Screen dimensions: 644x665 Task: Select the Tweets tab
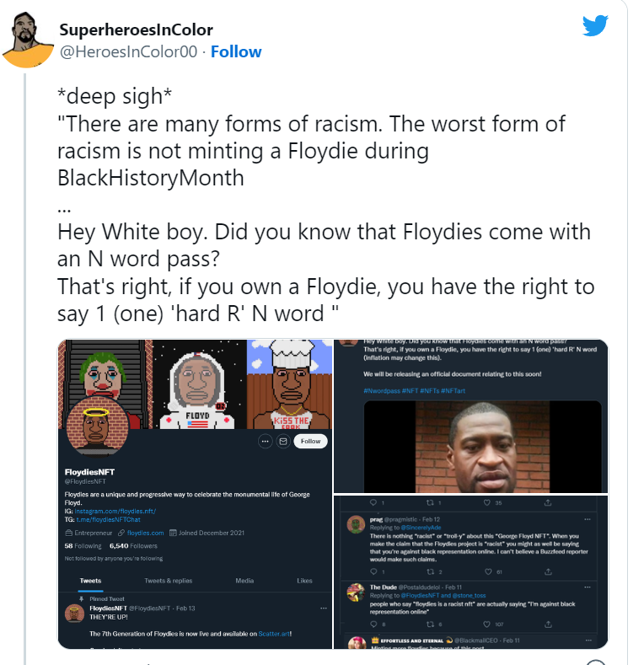point(90,581)
